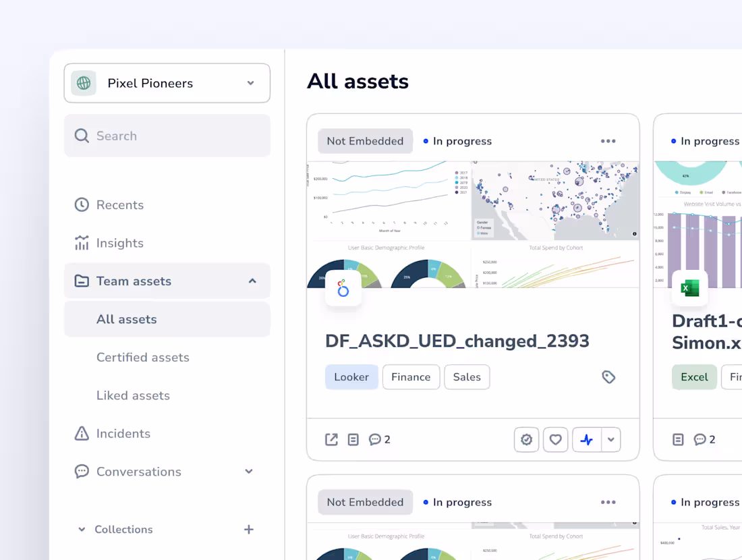This screenshot has height=560, width=742.
Task: Open the Pixel Pioneers workspace dropdown
Action: coord(250,83)
